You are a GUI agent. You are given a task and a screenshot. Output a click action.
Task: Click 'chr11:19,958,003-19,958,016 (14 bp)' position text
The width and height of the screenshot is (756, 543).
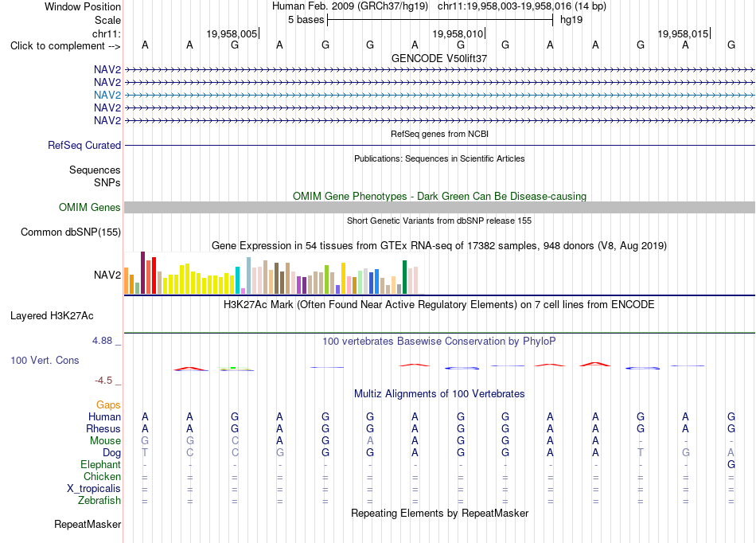[x=522, y=6]
